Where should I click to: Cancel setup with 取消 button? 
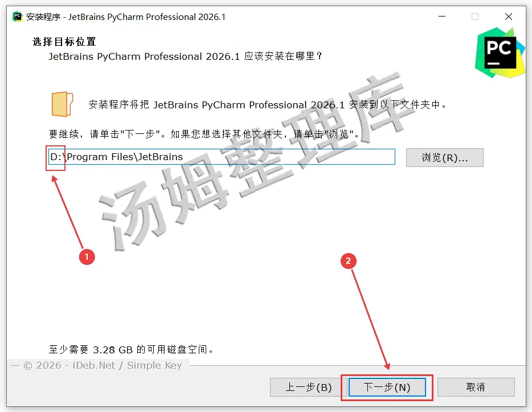tap(476, 387)
